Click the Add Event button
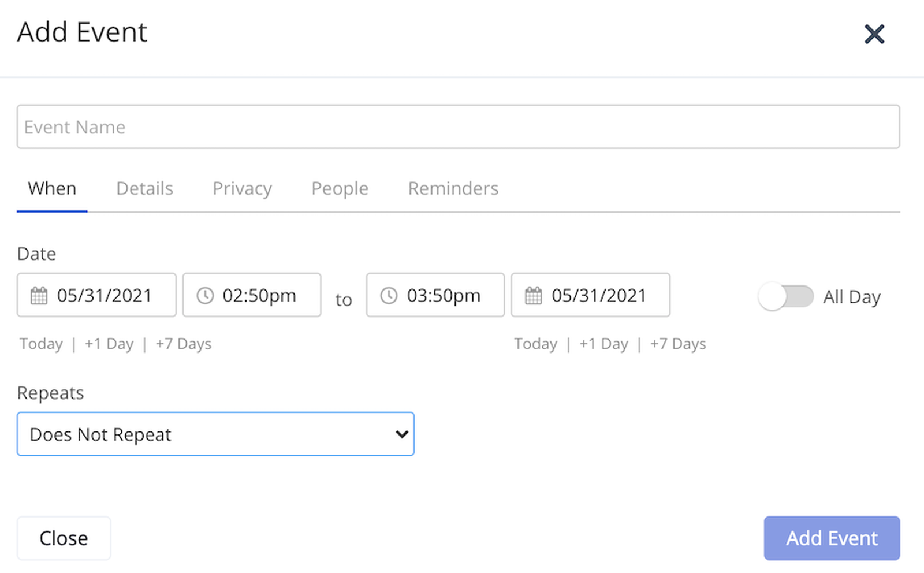 coord(832,538)
